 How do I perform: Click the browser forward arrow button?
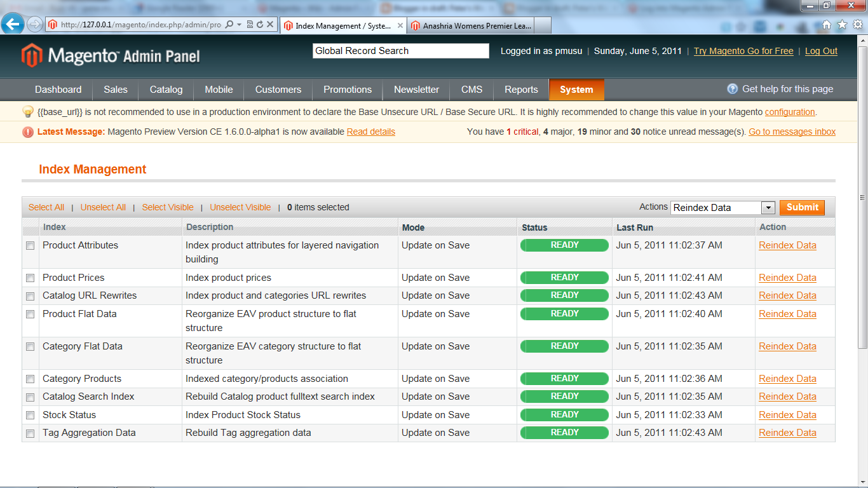pos(34,25)
